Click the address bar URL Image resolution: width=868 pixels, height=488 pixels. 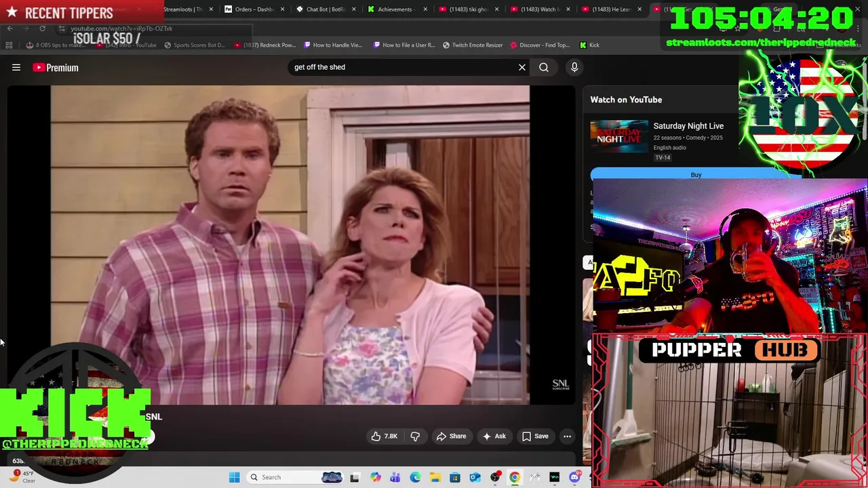point(122,28)
